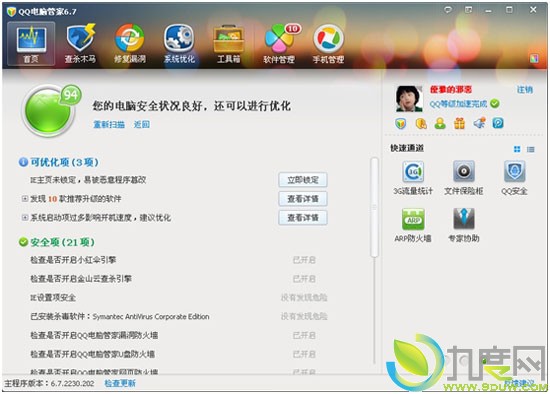This screenshot has width=550, height=394.
Task: Open the 首页 home tab
Action: (x=31, y=44)
